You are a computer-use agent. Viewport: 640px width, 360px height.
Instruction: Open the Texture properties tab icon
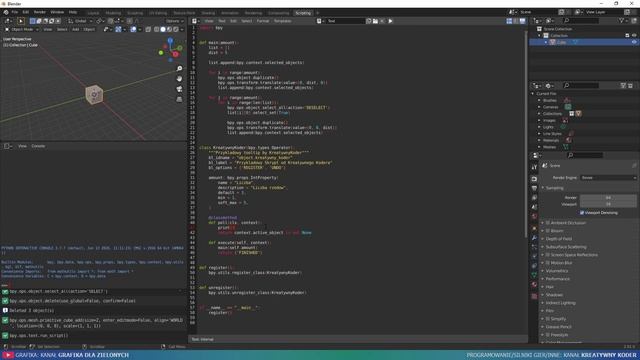[x=534, y=296]
